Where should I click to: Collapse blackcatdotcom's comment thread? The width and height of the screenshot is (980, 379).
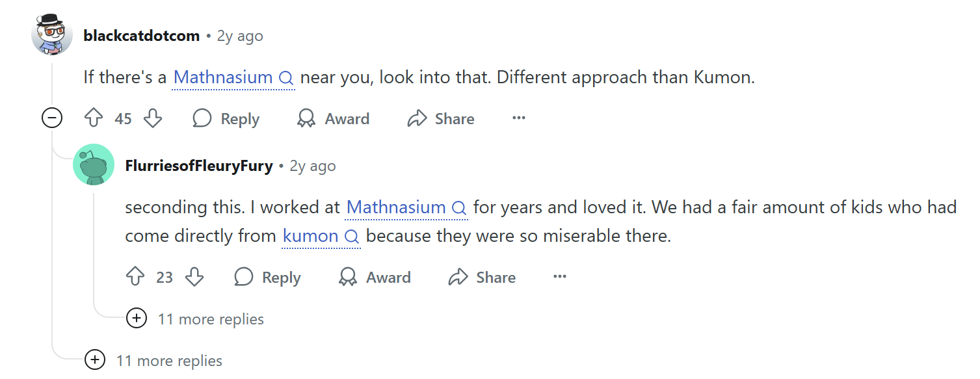[x=52, y=118]
